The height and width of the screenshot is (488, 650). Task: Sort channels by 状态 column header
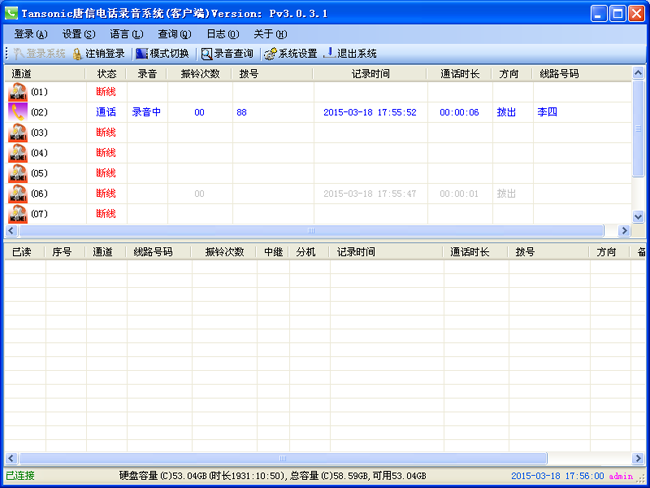pos(106,74)
